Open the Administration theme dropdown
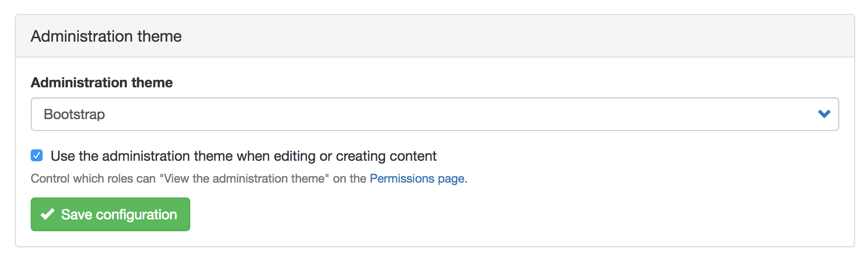Screen dimensions: 868x261 tap(434, 114)
